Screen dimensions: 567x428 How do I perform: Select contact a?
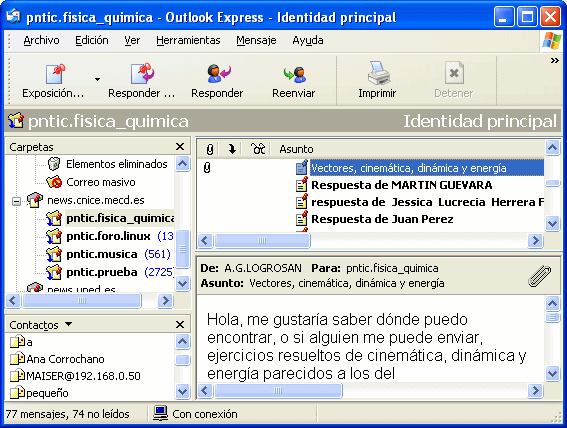tap(29, 342)
